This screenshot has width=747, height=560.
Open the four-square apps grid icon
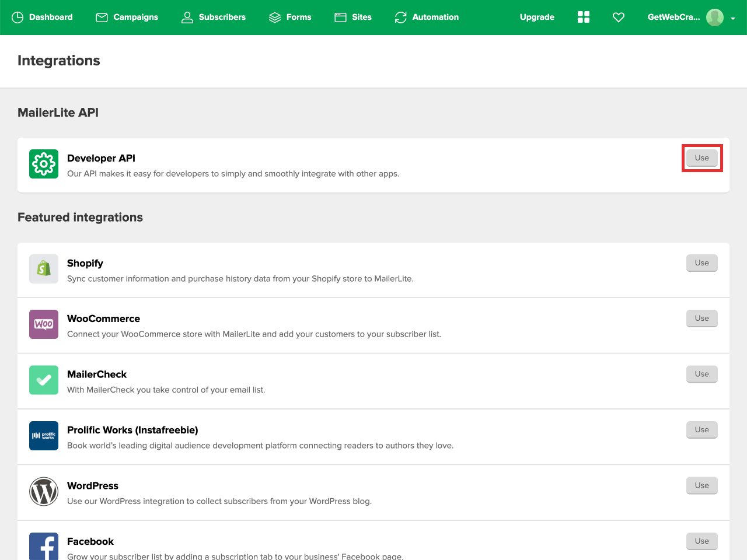[584, 17]
